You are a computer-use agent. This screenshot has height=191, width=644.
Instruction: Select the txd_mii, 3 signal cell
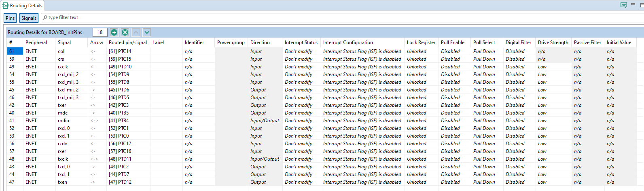tap(72, 98)
